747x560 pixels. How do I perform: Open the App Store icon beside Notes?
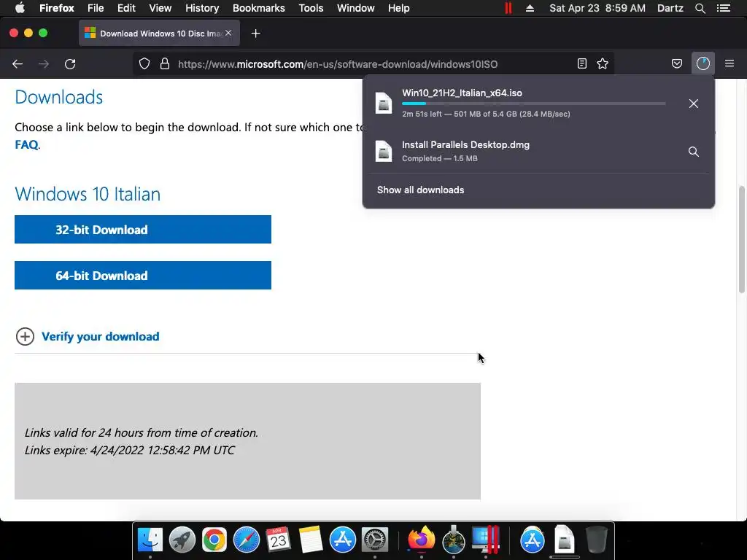(343, 540)
